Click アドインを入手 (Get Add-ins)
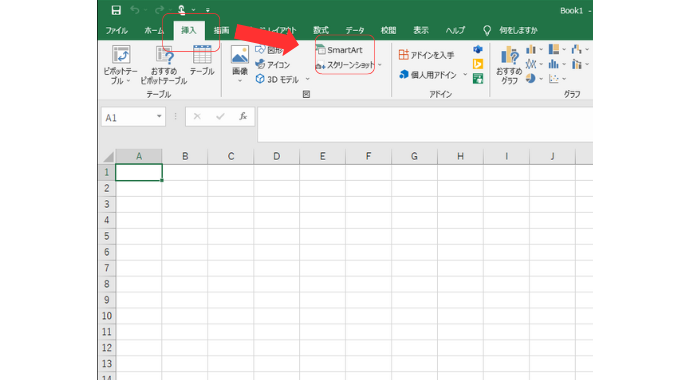This screenshot has height=380, width=690. (x=426, y=55)
